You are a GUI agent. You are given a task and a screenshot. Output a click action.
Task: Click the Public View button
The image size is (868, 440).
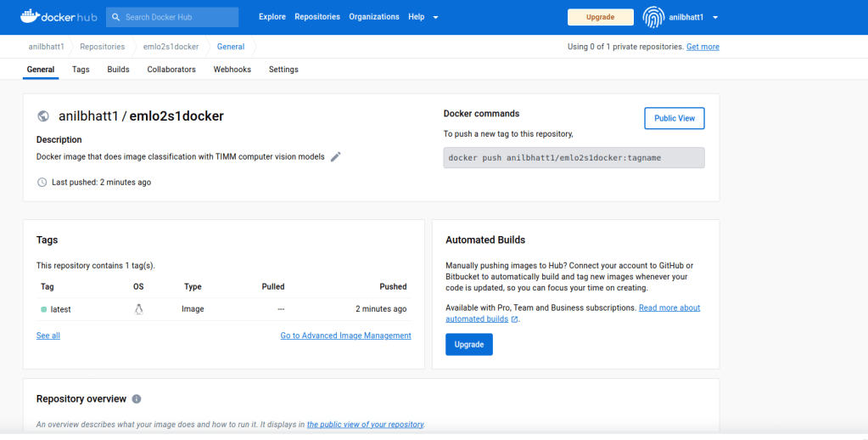(x=674, y=119)
